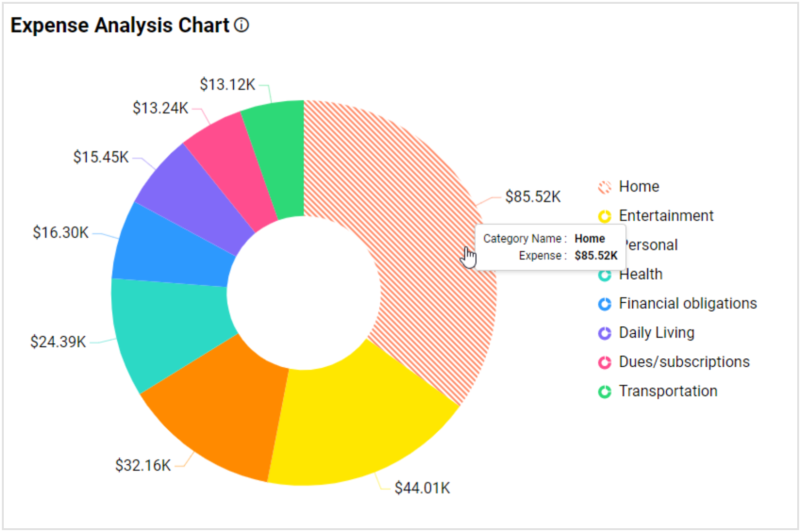801x532 pixels.
Task: Click the Daily Living legend icon
Action: coord(605,333)
